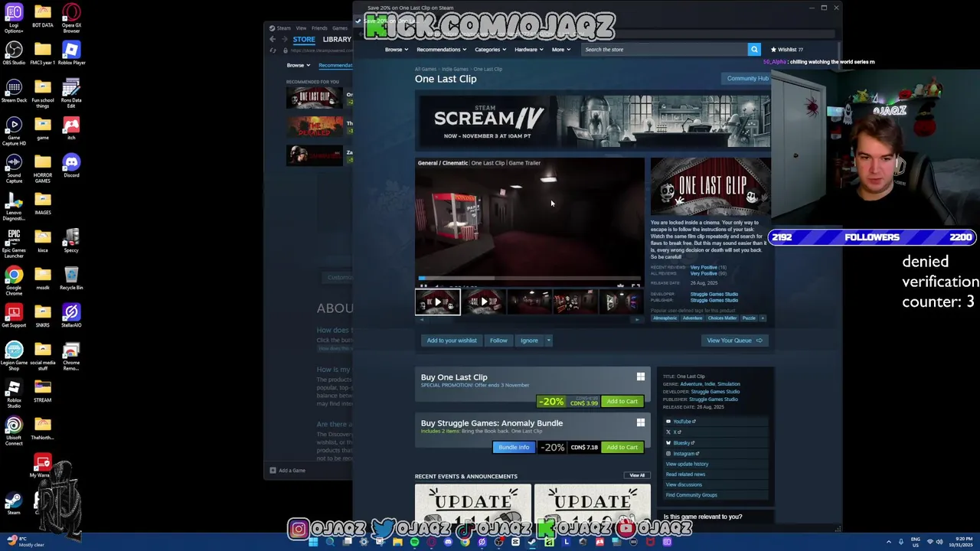
Task: Click View All events button
Action: [x=637, y=476]
